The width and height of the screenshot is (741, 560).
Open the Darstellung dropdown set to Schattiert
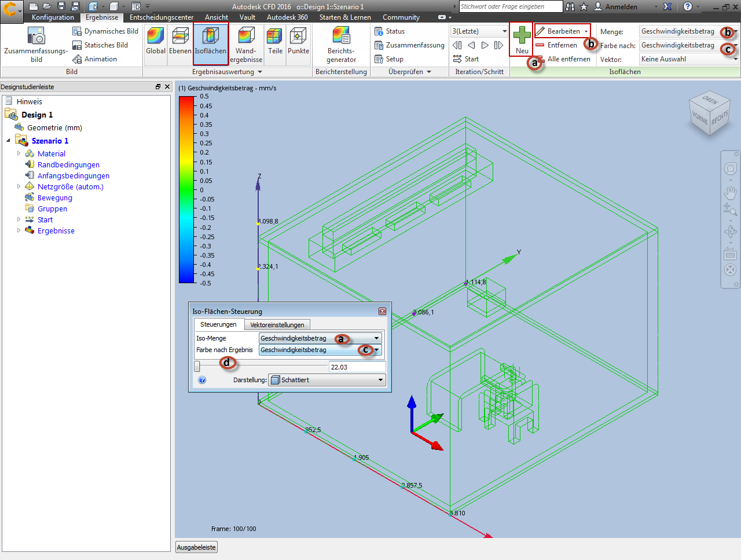click(x=327, y=380)
